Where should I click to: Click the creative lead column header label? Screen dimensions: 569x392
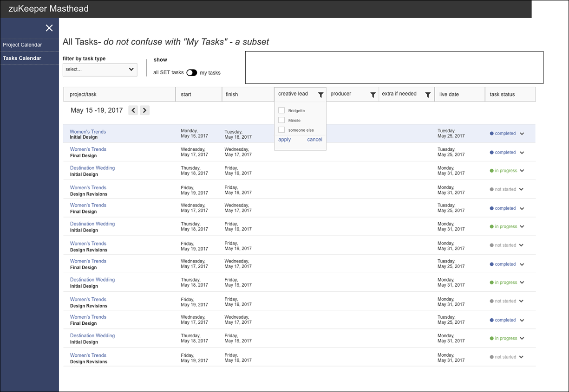tap(293, 94)
